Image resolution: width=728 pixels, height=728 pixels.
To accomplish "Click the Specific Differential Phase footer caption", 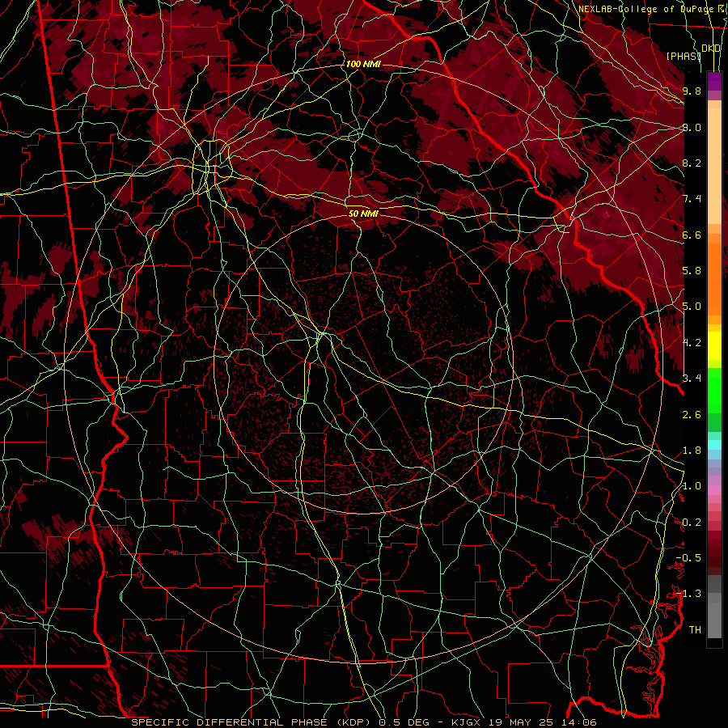I will click(364, 722).
